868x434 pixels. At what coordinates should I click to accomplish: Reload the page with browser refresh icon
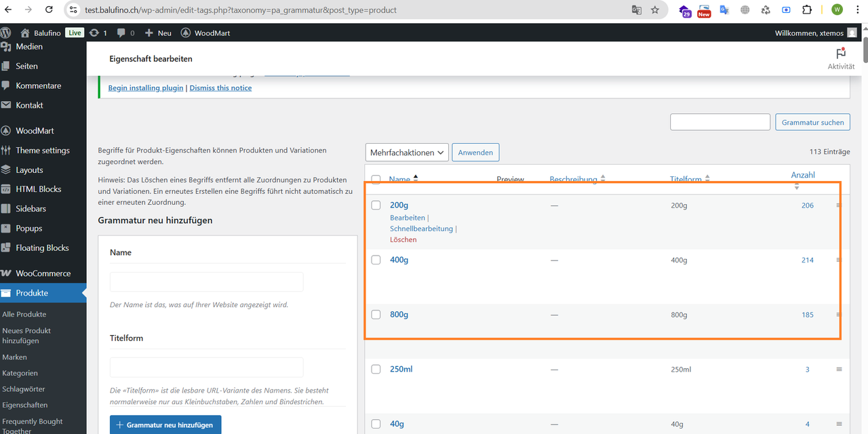click(50, 9)
